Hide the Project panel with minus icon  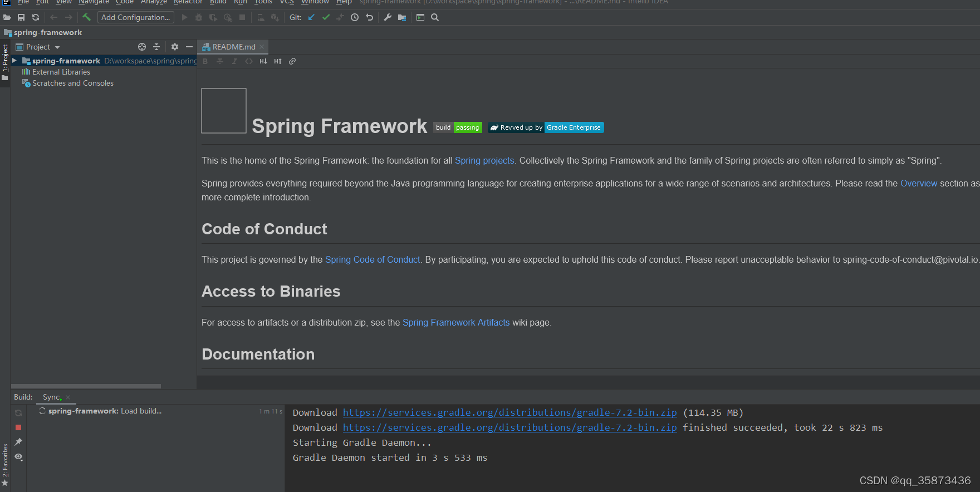[189, 47]
